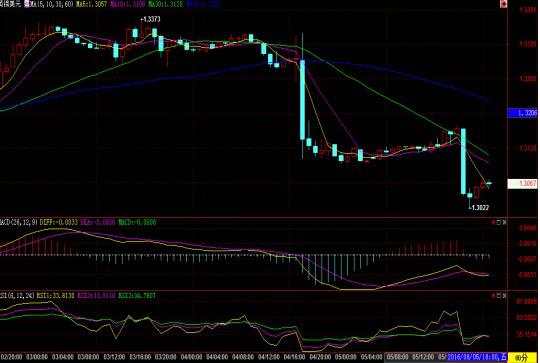Select the green MA30 value label

166,4
